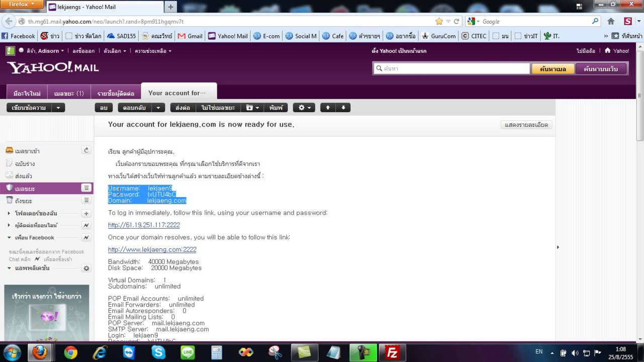Click the green alert icon near username
Screen dimensions: 644x362
[x=10, y=51]
